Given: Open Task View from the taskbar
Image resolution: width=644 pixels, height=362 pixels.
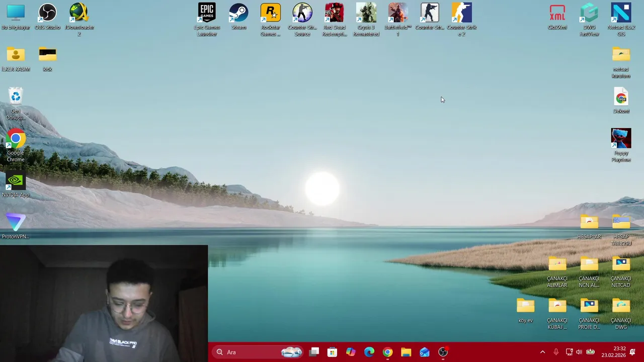Looking at the screenshot, I should point(314,352).
